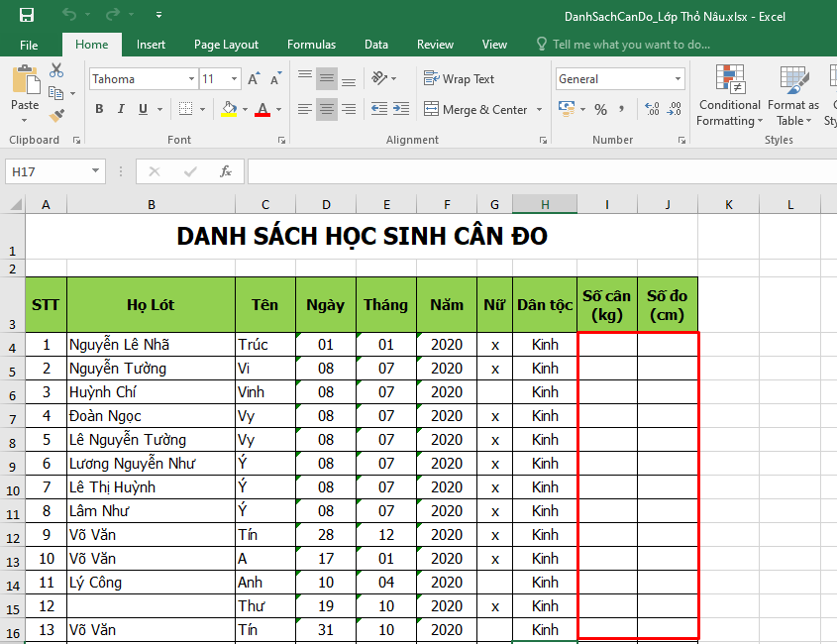Click the Insert Function fx icon
The width and height of the screenshot is (837, 644).
(226, 171)
